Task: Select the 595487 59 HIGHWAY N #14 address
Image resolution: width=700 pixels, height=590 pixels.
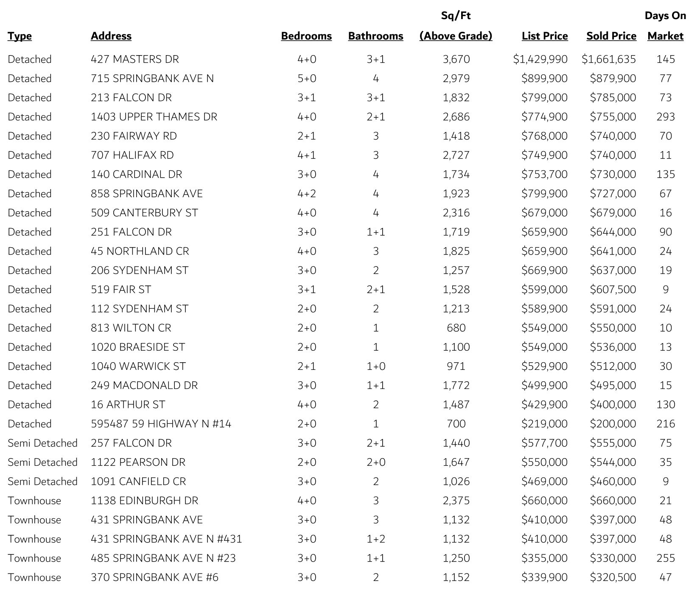Action: [x=161, y=424]
